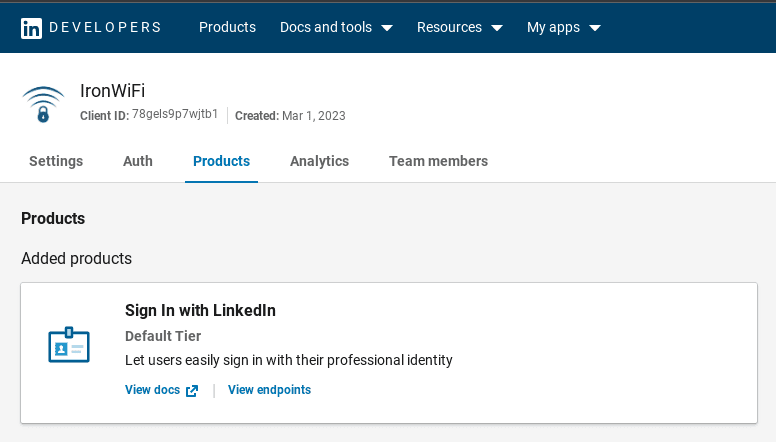Click the Created date Mar 1, 2023
Screen dimensions: 776x442
point(314,116)
